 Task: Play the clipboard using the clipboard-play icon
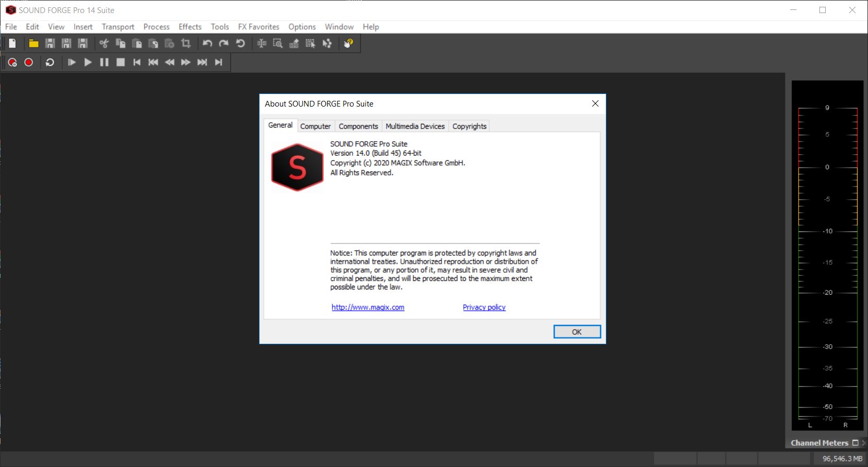(169, 43)
